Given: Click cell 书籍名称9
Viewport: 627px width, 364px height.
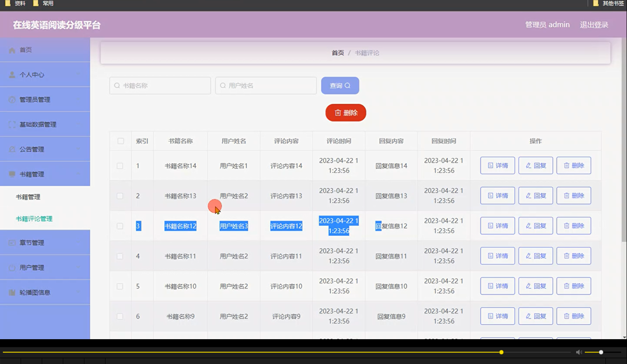Looking at the screenshot, I should tap(180, 316).
